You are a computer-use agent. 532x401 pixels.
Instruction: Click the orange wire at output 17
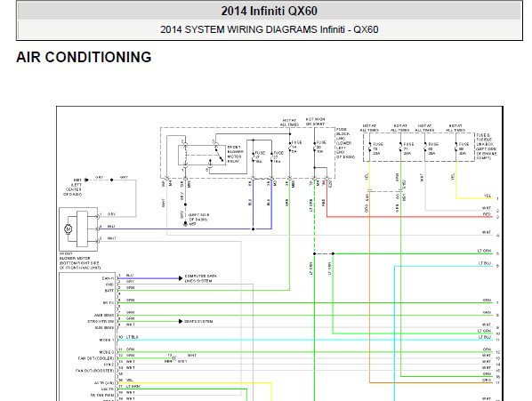pos(431,382)
